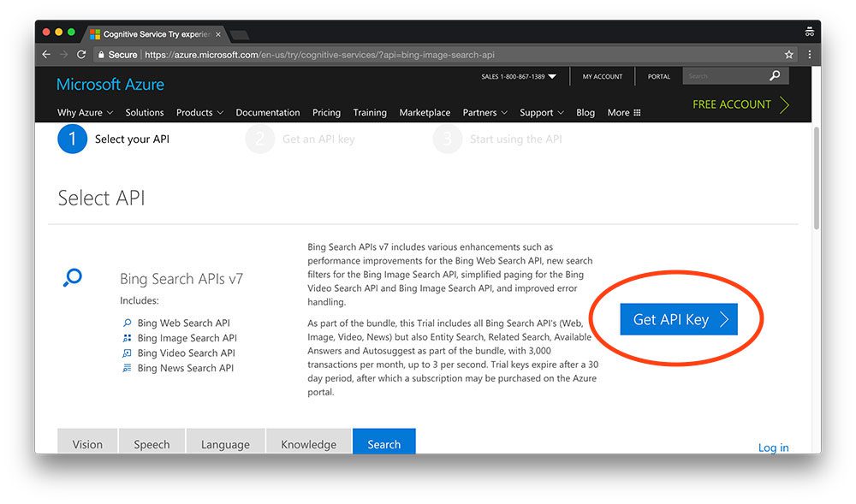Click the Bing Image Search API text
The height and width of the screenshot is (504, 856).
coord(187,338)
